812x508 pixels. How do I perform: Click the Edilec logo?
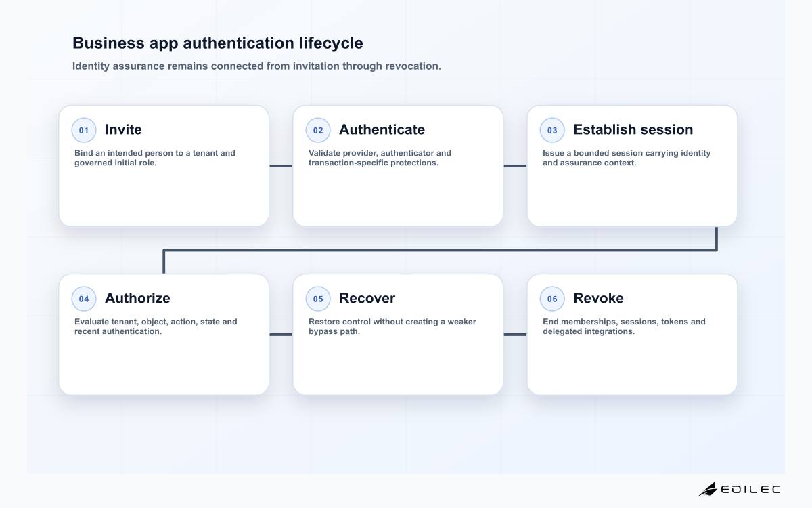(x=739, y=489)
